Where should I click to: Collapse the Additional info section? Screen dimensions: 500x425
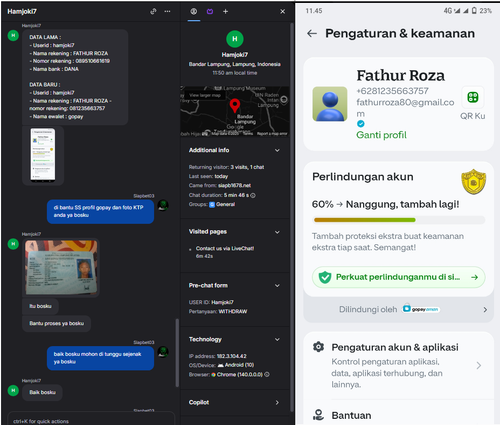(x=277, y=150)
